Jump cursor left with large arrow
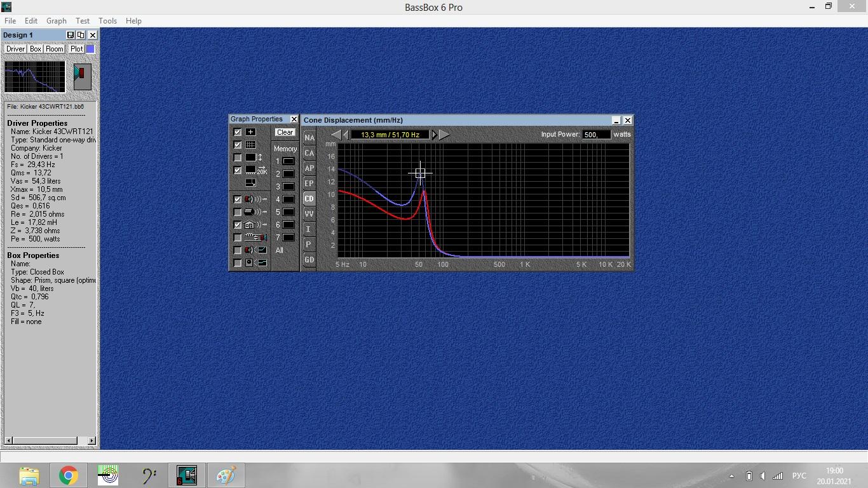Screen dimensions: 868x488 tap(336, 135)
